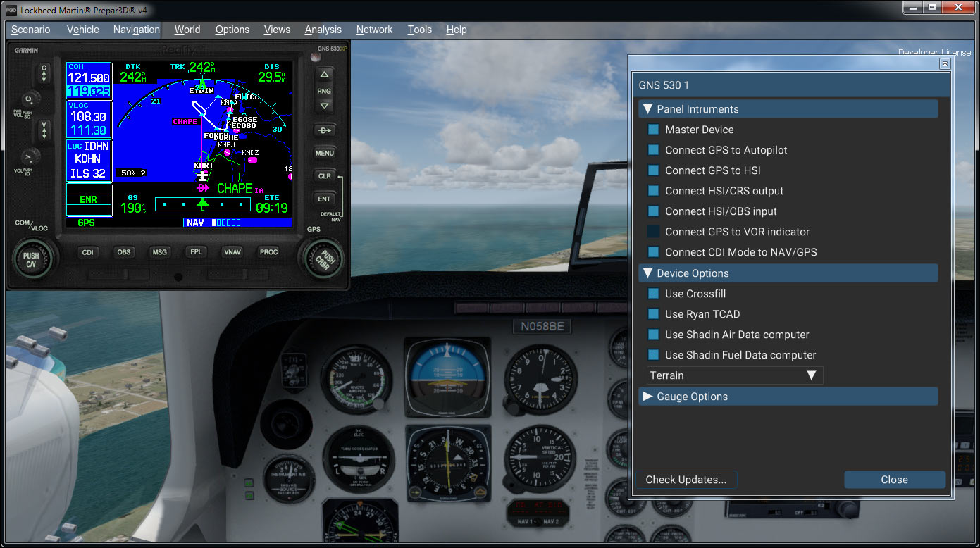Screen dimensions: 980x548
Task: Open the Scenario menu
Action: pos(31,30)
